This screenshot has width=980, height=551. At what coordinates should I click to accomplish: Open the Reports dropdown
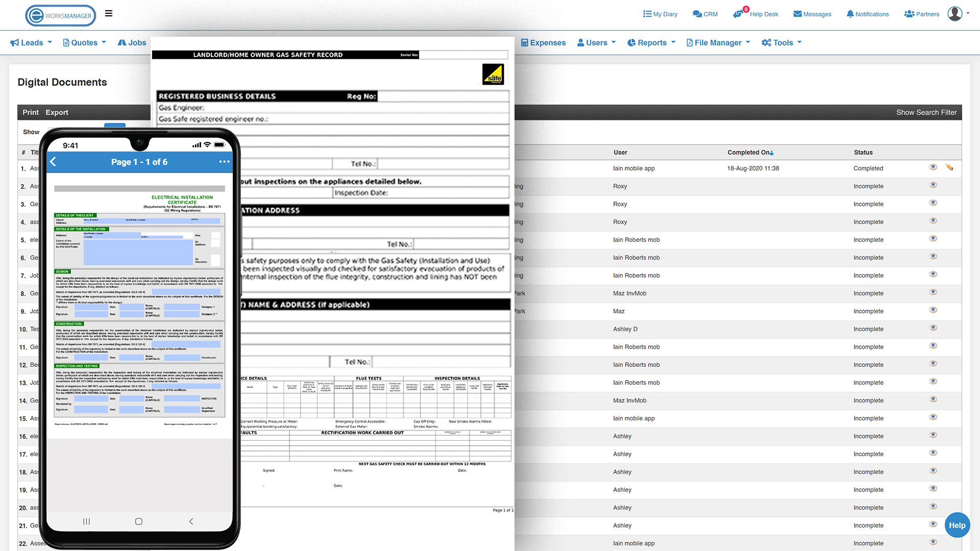(x=651, y=43)
